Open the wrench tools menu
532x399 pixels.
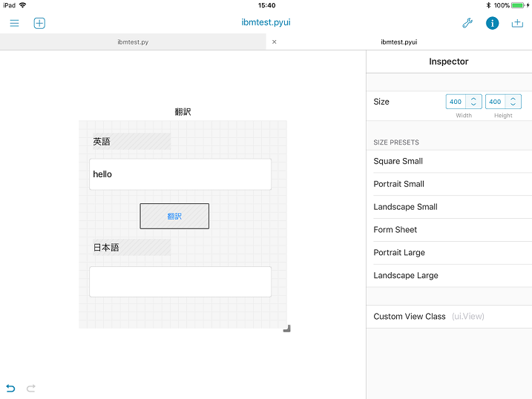pyautogui.click(x=467, y=23)
